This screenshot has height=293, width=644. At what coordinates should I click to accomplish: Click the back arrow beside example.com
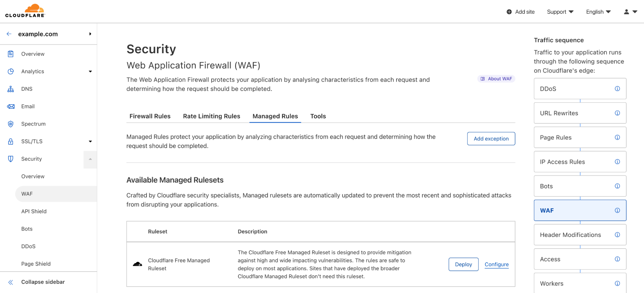coord(9,34)
